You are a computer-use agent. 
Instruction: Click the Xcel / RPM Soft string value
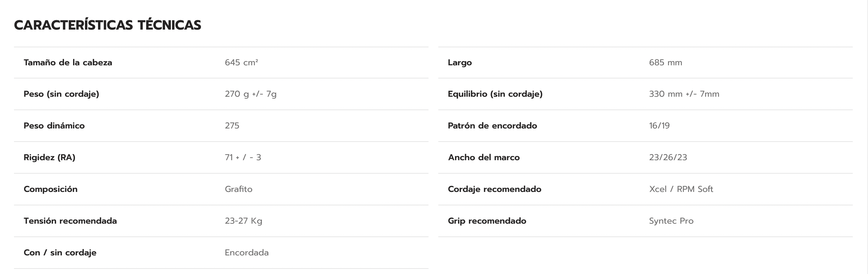tap(681, 189)
